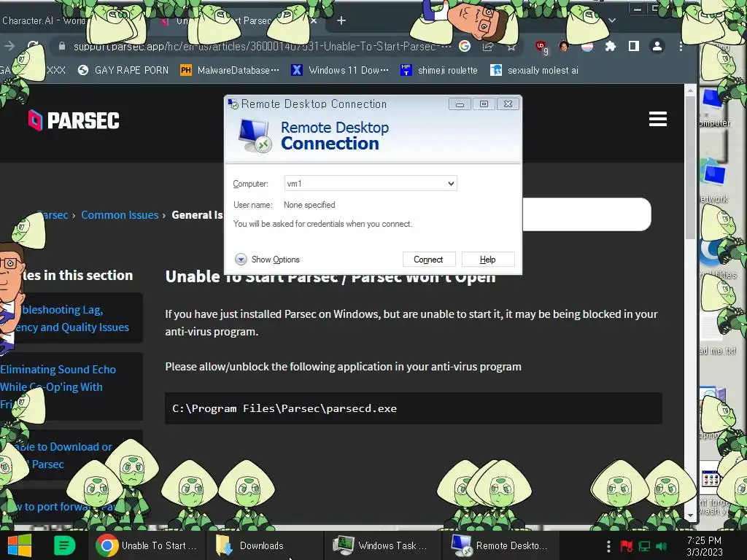
Task: Click the red flag tray icon
Action: pyautogui.click(x=626, y=546)
